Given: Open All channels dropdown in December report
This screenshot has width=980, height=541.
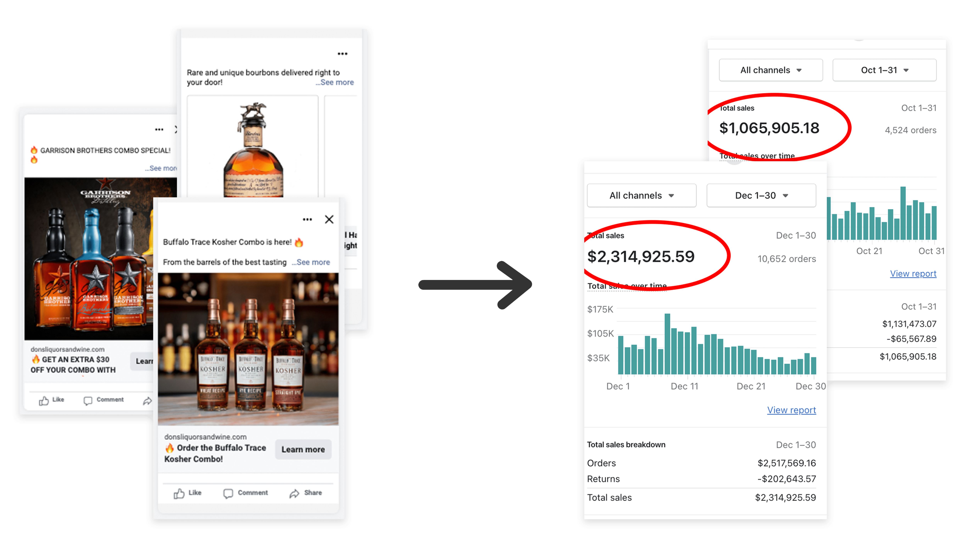Looking at the screenshot, I should coord(641,195).
